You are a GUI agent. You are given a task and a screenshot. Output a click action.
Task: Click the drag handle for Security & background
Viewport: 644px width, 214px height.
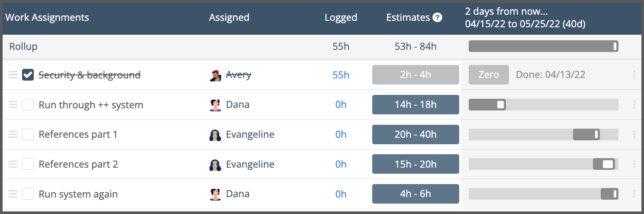click(13, 75)
